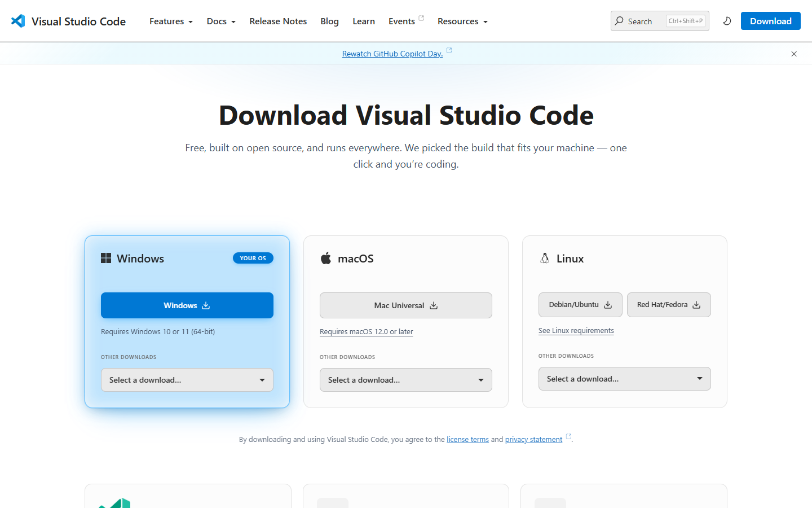Click the OTHER DOWNLOADS label in the macOS card

[347, 357]
